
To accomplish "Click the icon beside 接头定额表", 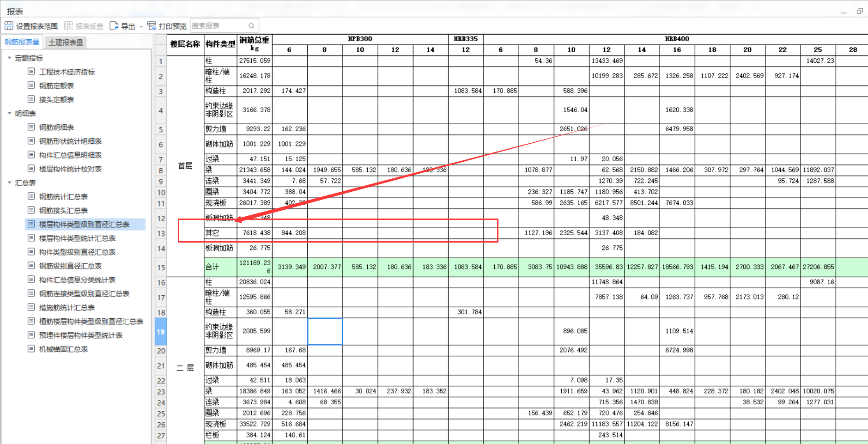I will (x=31, y=99).
